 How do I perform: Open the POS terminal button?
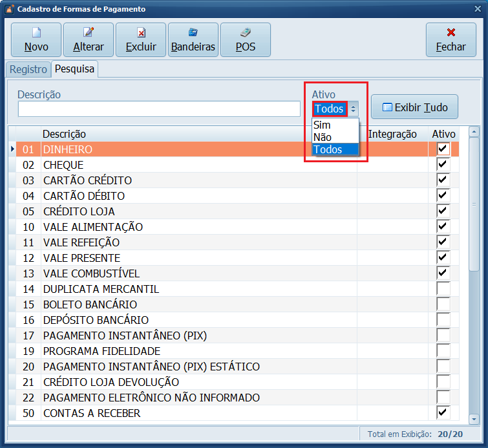coord(246,39)
